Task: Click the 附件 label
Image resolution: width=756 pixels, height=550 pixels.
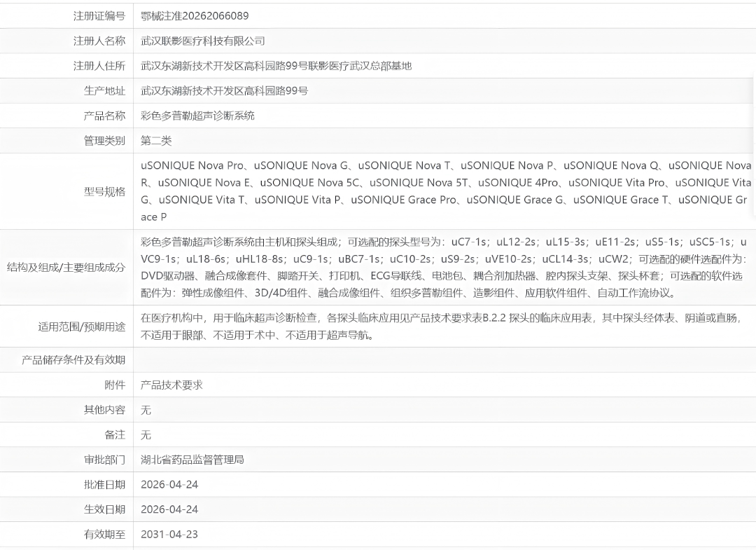Action: (115, 385)
